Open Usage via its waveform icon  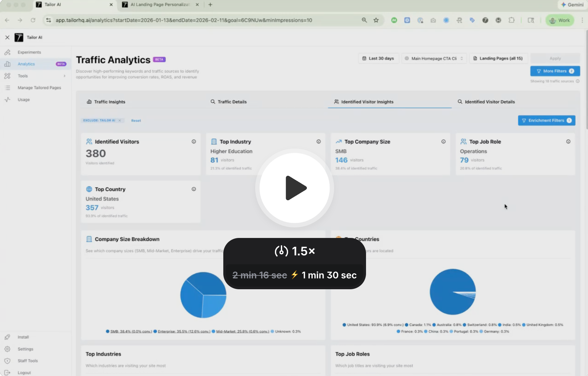(8, 100)
